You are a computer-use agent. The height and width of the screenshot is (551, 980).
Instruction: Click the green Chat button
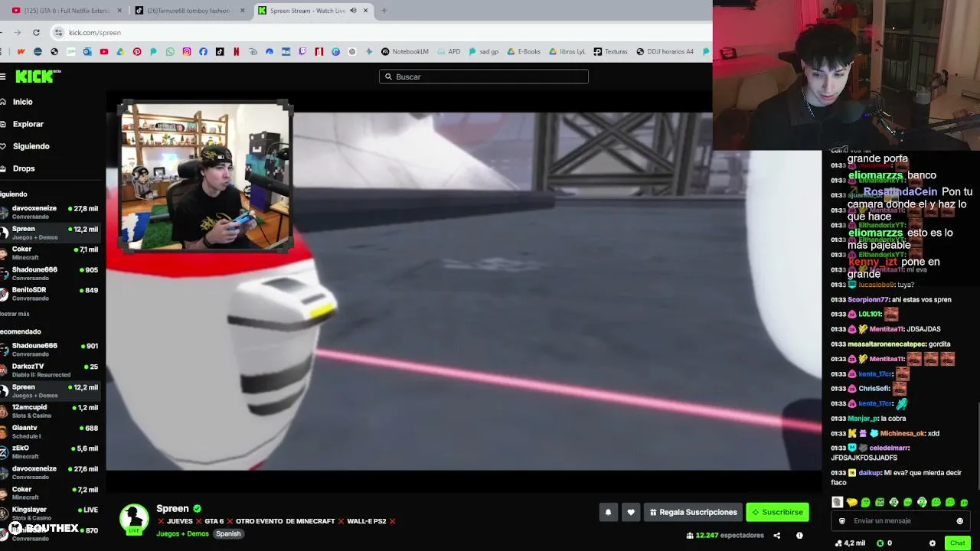(x=957, y=543)
